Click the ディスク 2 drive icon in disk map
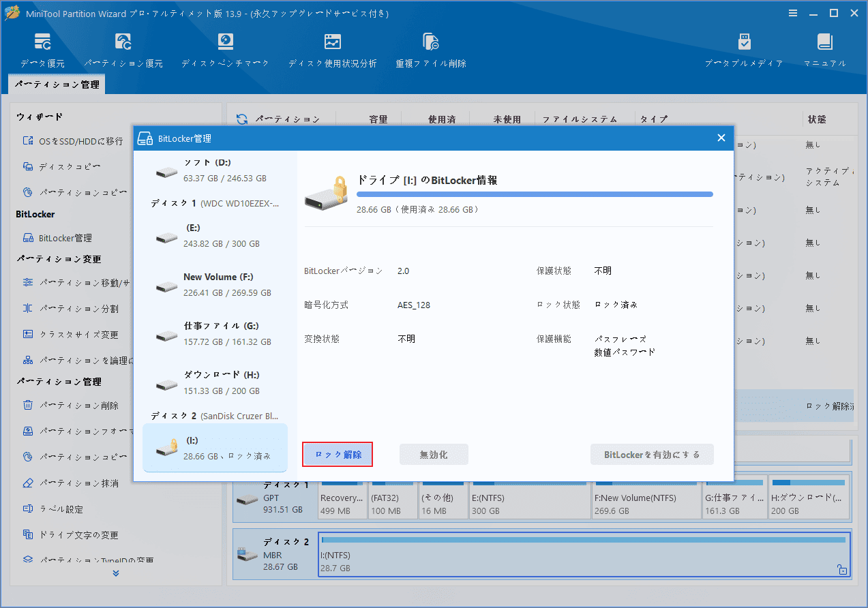This screenshot has width=868, height=608. pos(248,554)
